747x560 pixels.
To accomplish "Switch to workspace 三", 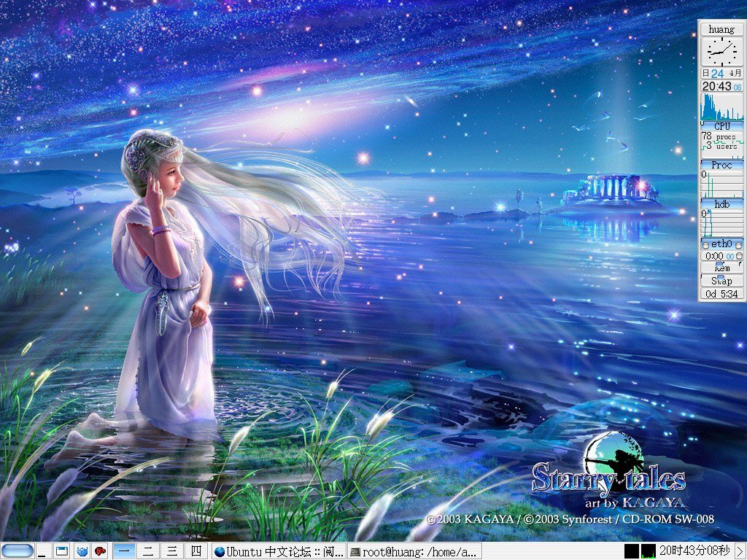I will [172, 551].
